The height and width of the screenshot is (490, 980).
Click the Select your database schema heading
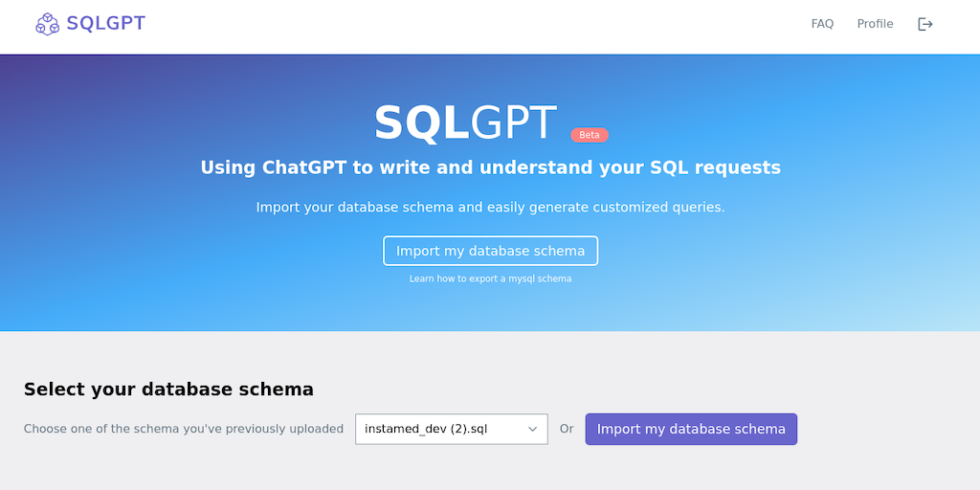pos(168,389)
